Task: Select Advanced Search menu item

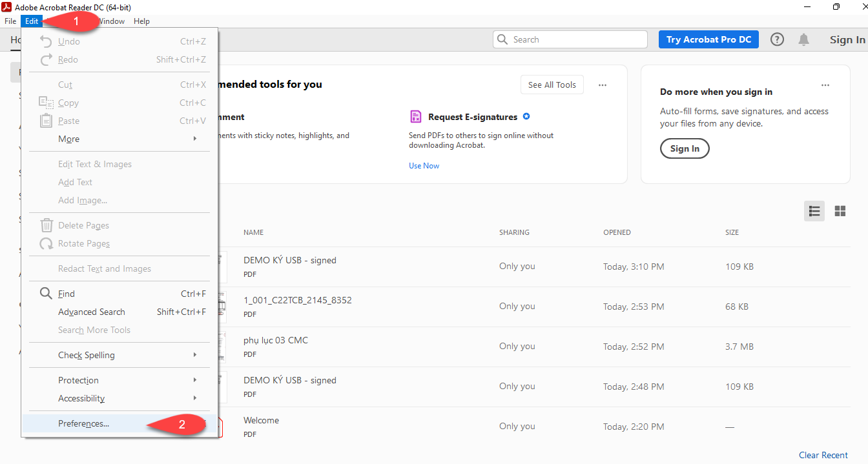Action: (x=120, y=312)
